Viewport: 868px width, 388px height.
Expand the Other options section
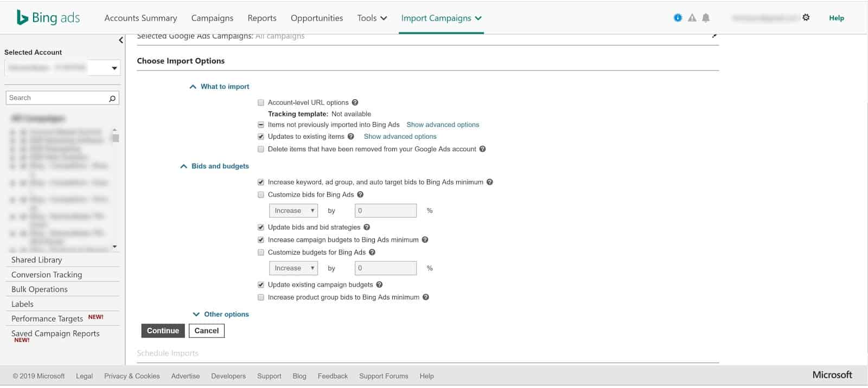coord(221,314)
